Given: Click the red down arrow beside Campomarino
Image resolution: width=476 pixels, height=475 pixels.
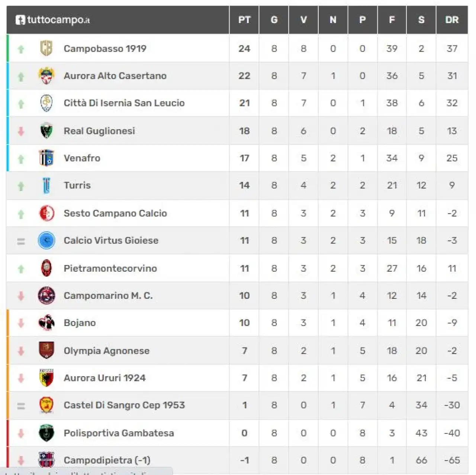Looking at the screenshot, I should 21,296.
